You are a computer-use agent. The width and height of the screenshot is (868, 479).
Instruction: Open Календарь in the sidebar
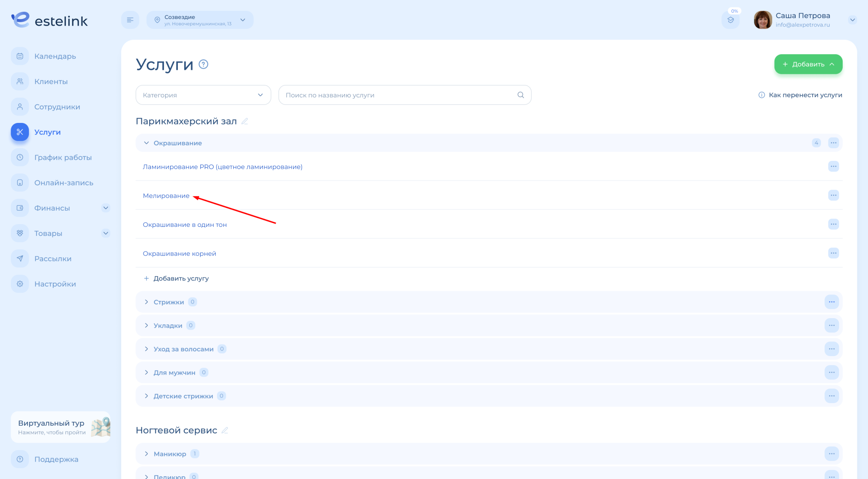pos(55,56)
